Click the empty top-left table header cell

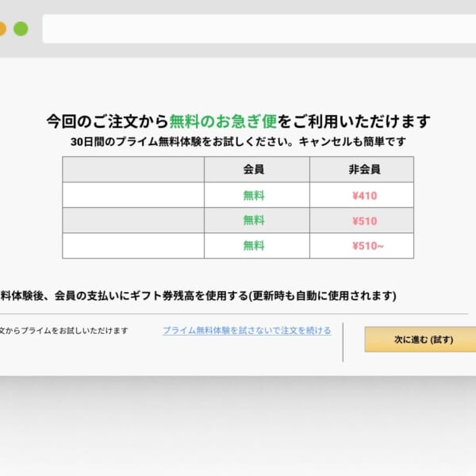(x=133, y=170)
